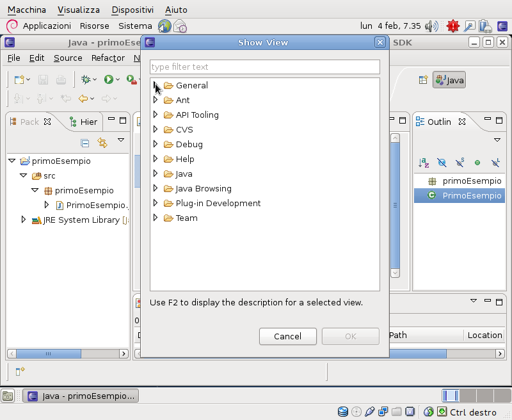Click the green Run toolbar icon

pyautogui.click(x=109, y=79)
